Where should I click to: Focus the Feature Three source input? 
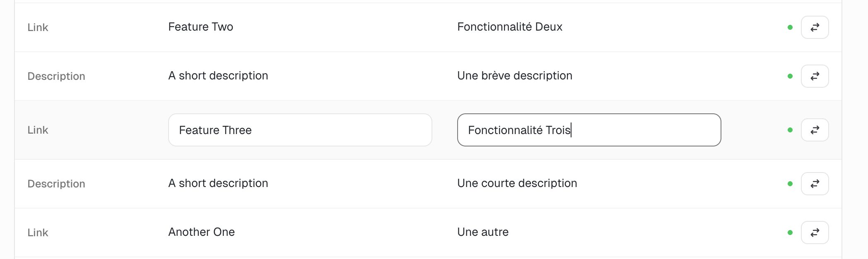pos(300,130)
